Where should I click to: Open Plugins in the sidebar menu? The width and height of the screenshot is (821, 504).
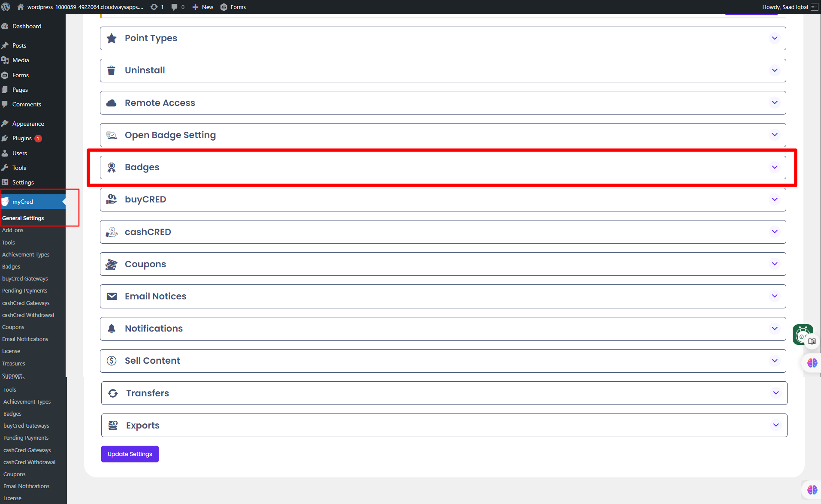[x=22, y=138]
